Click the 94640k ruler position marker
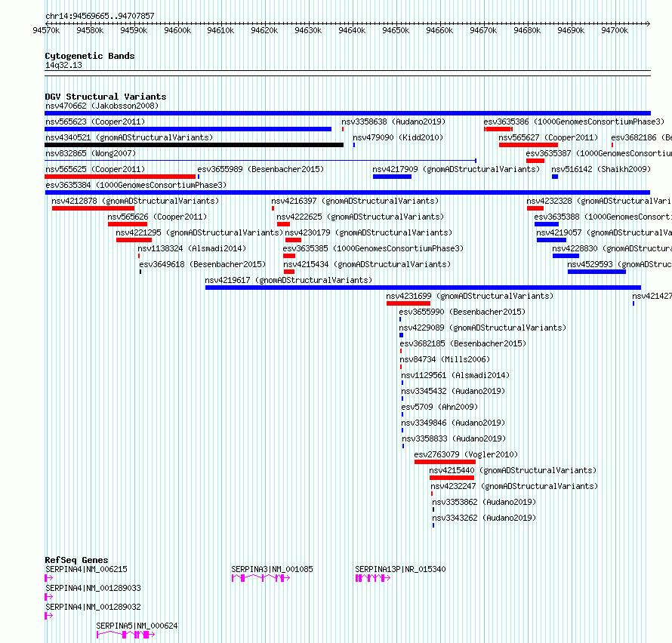Screen dimensions: 672x643 coord(352,30)
